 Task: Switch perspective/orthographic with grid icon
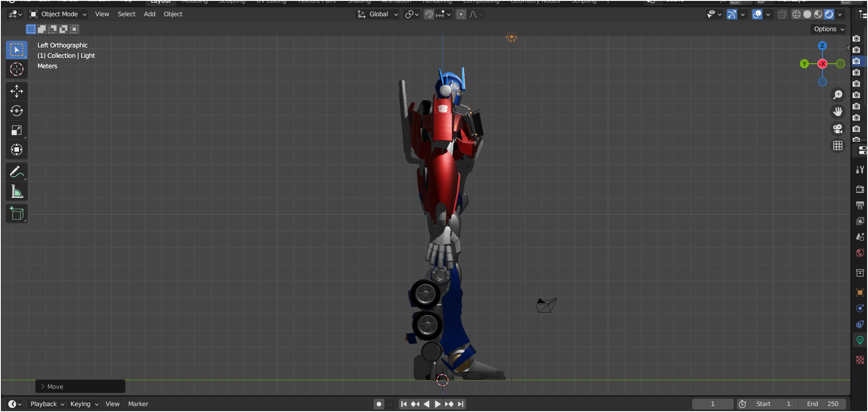[x=838, y=145]
